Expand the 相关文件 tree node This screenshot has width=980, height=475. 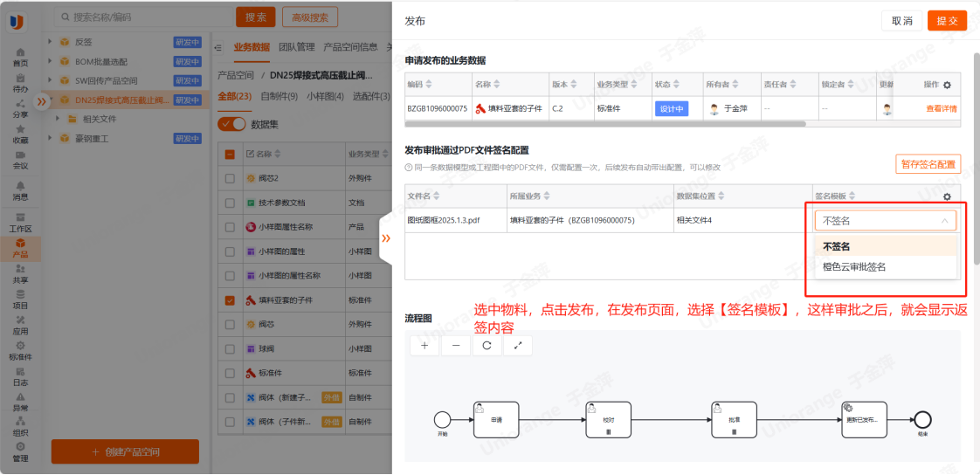pyautogui.click(x=59, y=119)
